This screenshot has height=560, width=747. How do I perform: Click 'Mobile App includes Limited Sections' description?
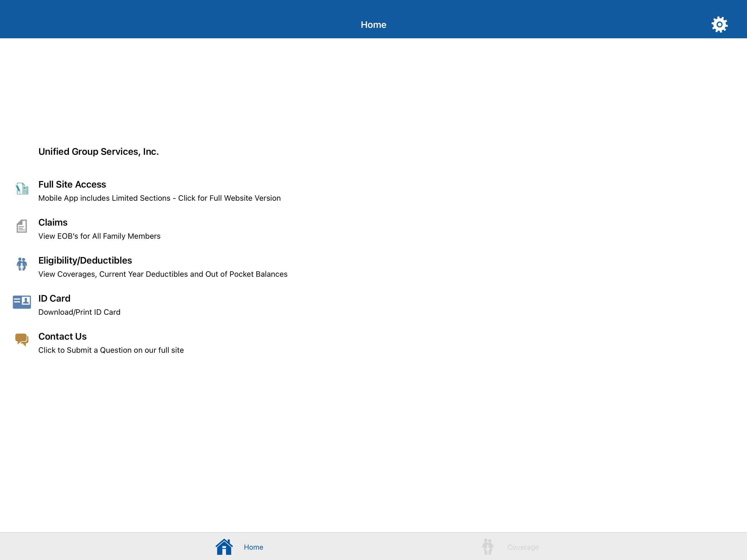click(159, 198)
